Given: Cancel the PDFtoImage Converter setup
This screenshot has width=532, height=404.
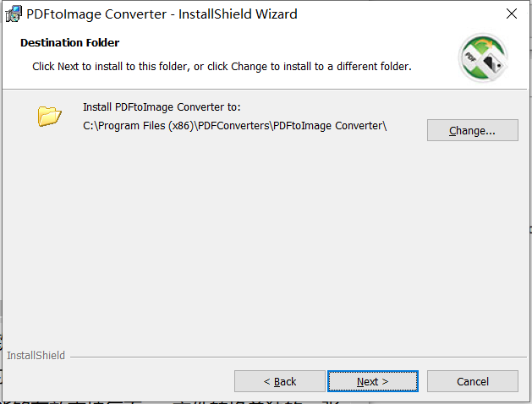Looking at the screenshot, I should pos(472,381).
